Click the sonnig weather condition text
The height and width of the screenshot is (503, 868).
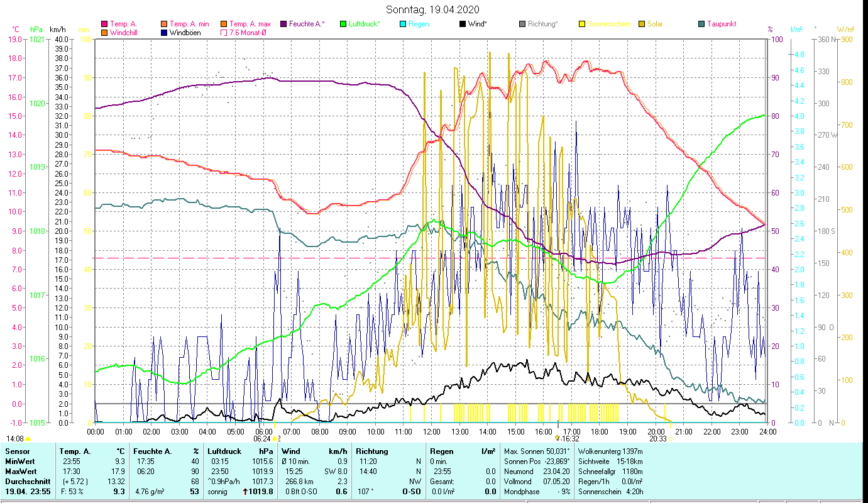[218, 492]
